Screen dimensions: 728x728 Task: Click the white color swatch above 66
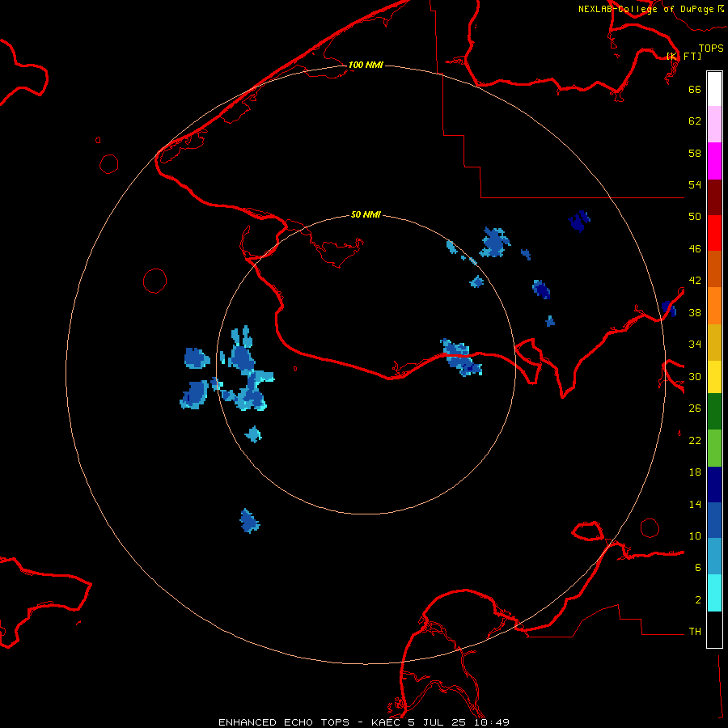click(x=714, y=89)
